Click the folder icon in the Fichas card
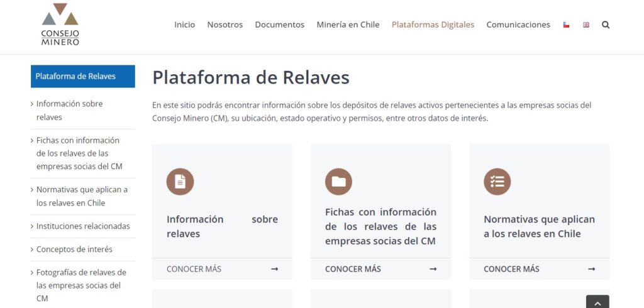The width and height of the screenshot is (644, 308). (338, 182)
